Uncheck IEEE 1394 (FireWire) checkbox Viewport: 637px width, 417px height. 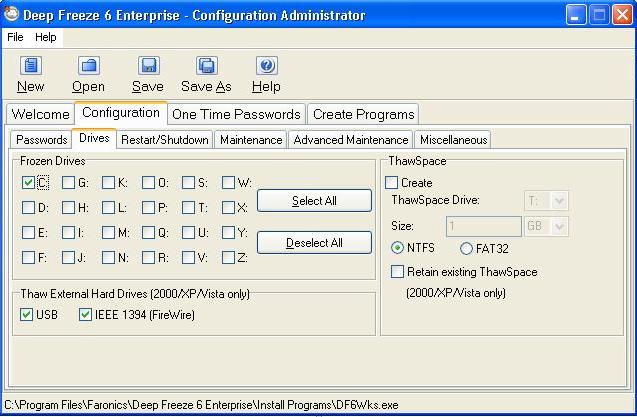(x=85, y=315)
